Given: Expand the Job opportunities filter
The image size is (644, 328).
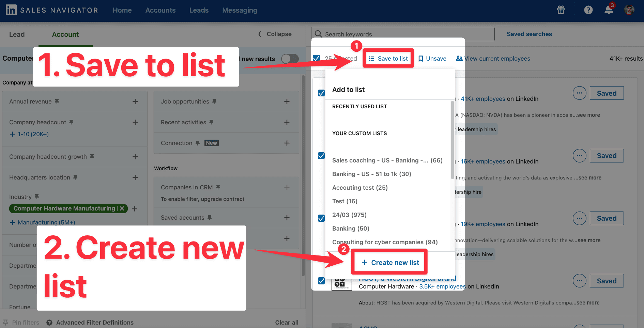Looking at the screenshot, I should (287, 101).
